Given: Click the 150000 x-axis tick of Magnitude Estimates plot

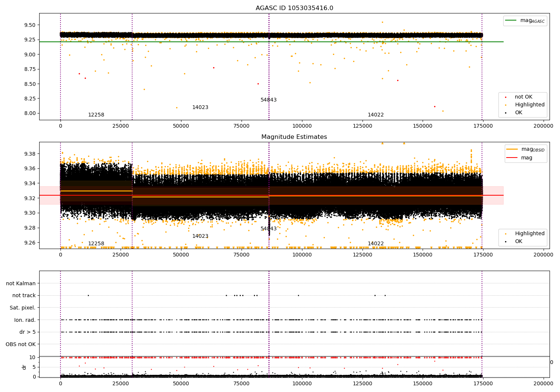Looking at the screenshot, I should [x=423, y=255].
